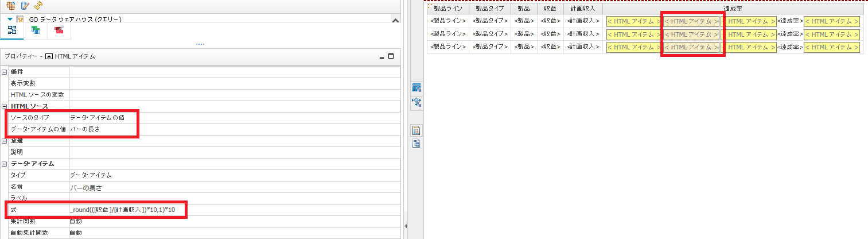Open the Source tab with tree icon
Viewport: 868px width, 239px height.
tap(11, 30)
